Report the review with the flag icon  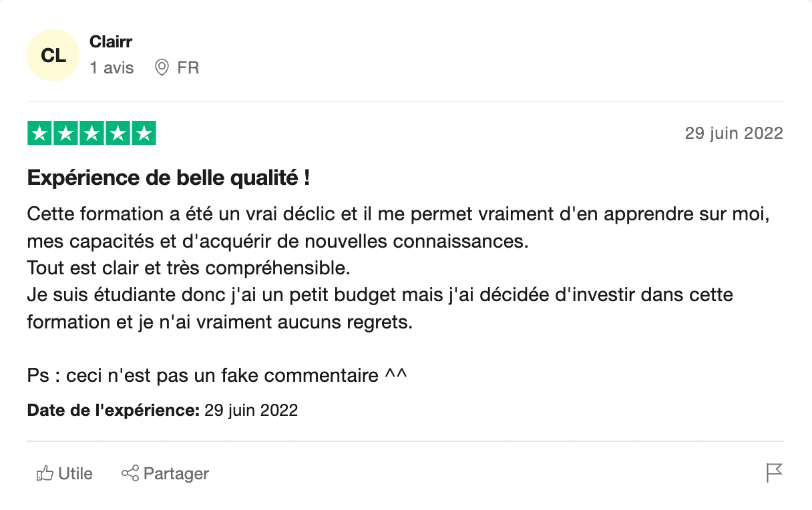pos(774,473)
